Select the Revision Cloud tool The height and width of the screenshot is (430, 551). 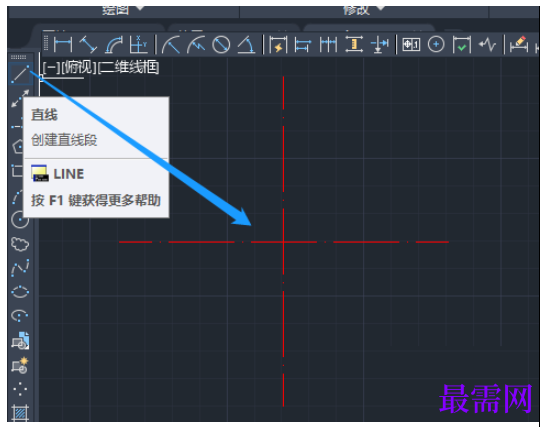20,244
